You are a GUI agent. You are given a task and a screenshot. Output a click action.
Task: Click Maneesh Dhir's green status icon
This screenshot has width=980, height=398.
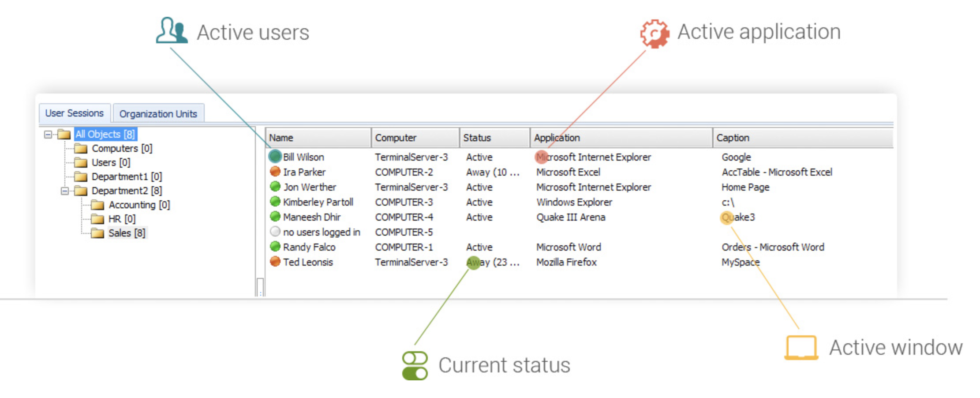tap(275, 216)
